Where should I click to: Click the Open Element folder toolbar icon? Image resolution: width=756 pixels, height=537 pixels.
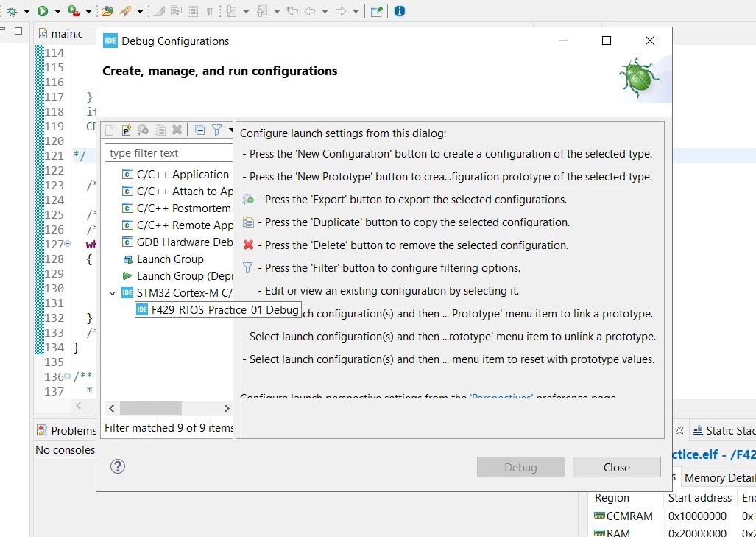tap(107, 11)
